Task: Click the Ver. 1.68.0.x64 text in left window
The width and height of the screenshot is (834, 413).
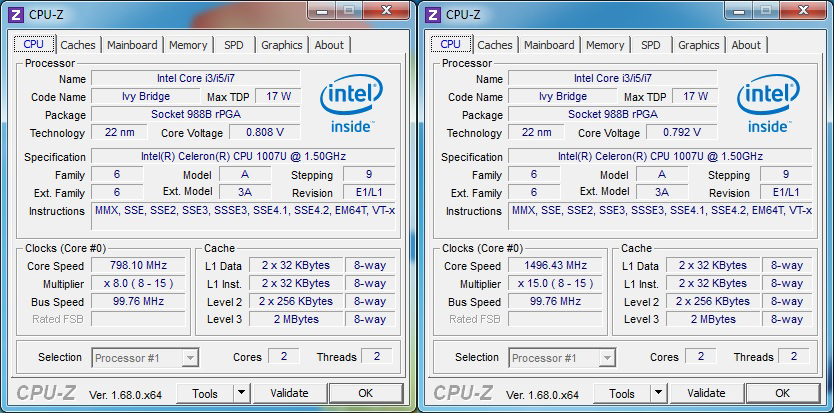Action: point(125,395)
